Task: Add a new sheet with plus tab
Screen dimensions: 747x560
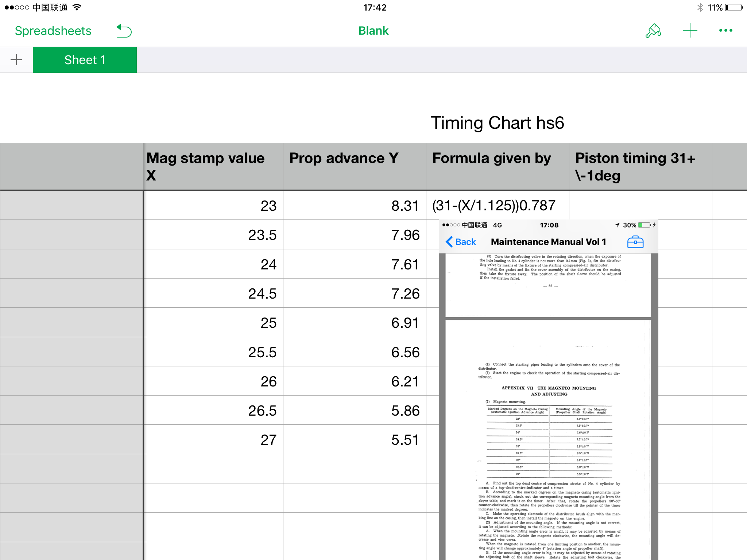Action: (x=16, y=60)
